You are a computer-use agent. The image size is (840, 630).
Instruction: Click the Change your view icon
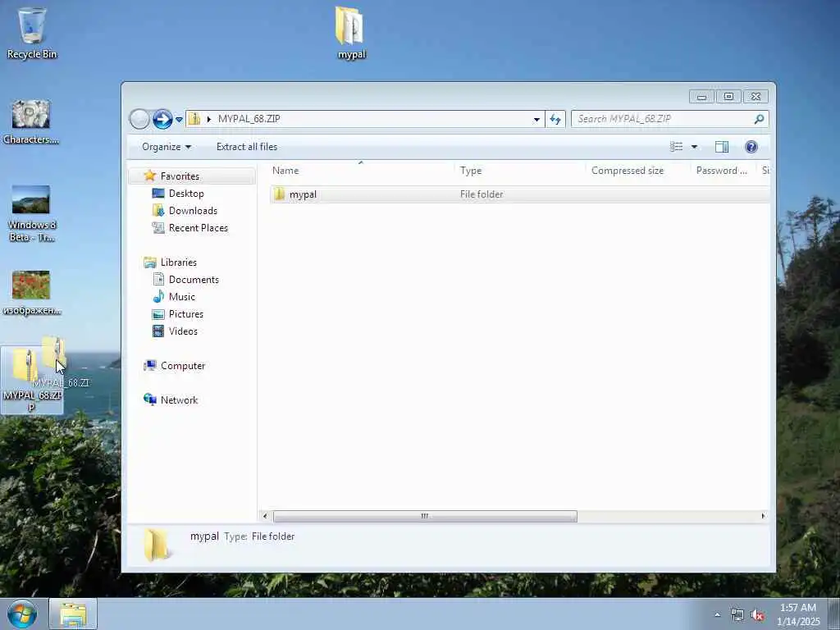[x=676, y=147]
